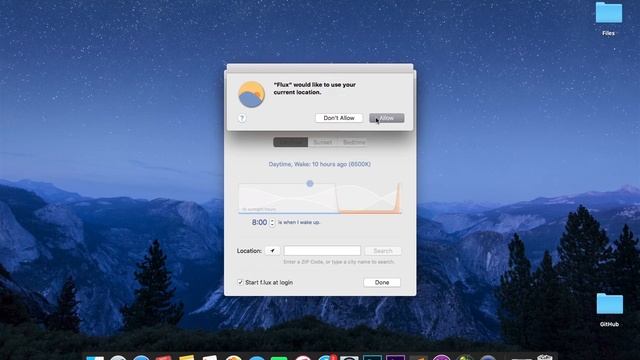Select the Daytime tab
Screen dimensions: 640x360
pos(291,142)
